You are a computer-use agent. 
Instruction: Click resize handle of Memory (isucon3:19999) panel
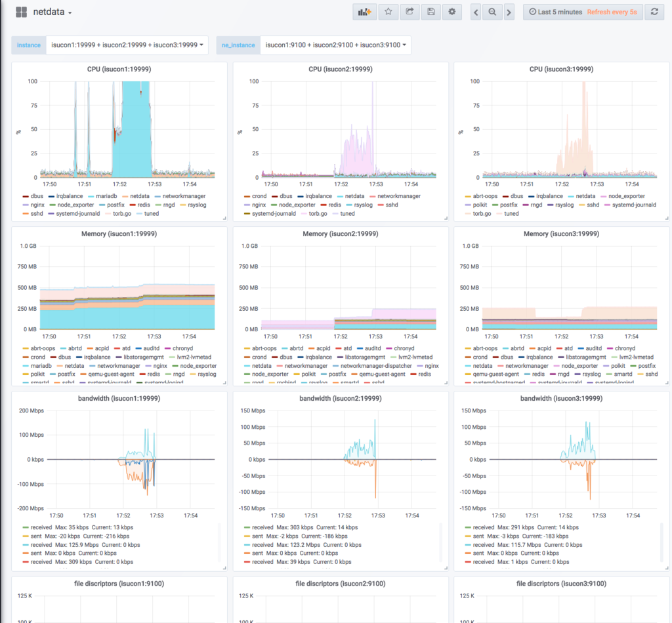coord(667,383)
